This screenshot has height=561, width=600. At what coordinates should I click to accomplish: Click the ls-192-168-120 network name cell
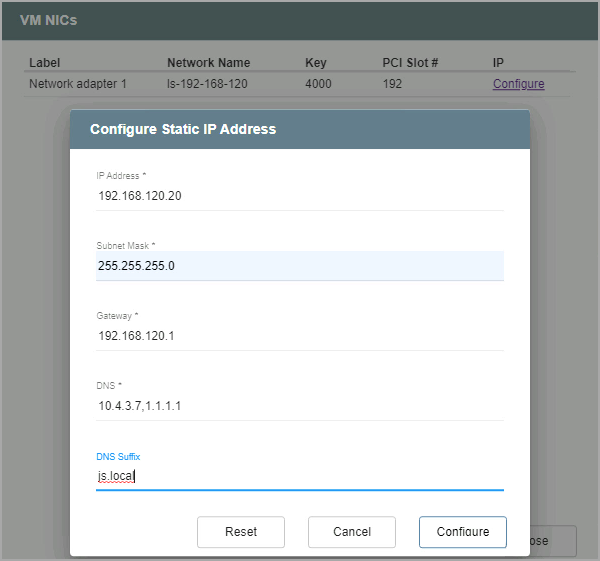click(x=207, y=84)
